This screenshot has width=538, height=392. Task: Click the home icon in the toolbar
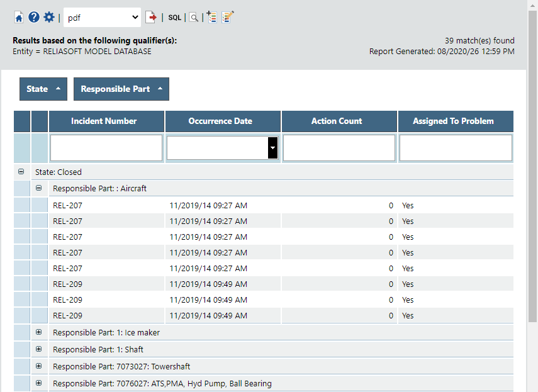coord(19,18)
